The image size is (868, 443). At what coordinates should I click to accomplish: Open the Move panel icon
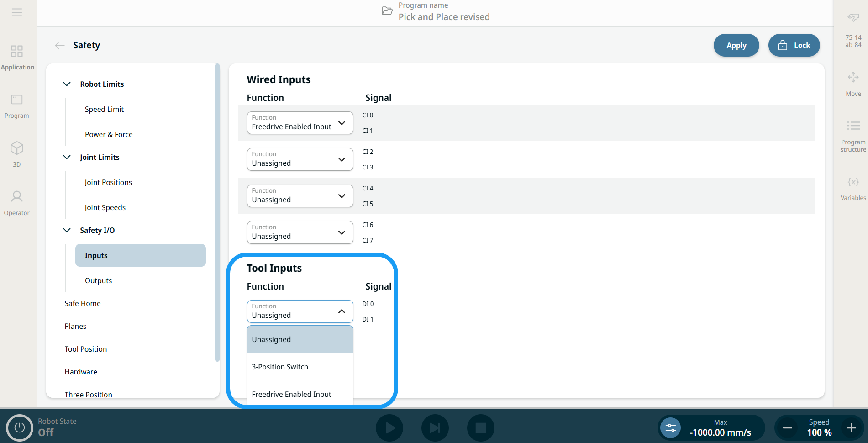(x=853, y=77)
